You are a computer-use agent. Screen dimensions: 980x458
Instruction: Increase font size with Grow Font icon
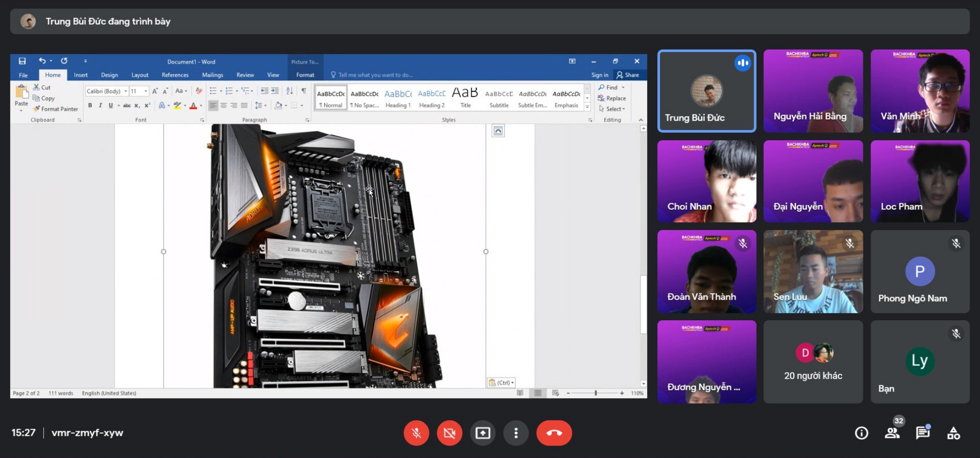tap(155, 91)
